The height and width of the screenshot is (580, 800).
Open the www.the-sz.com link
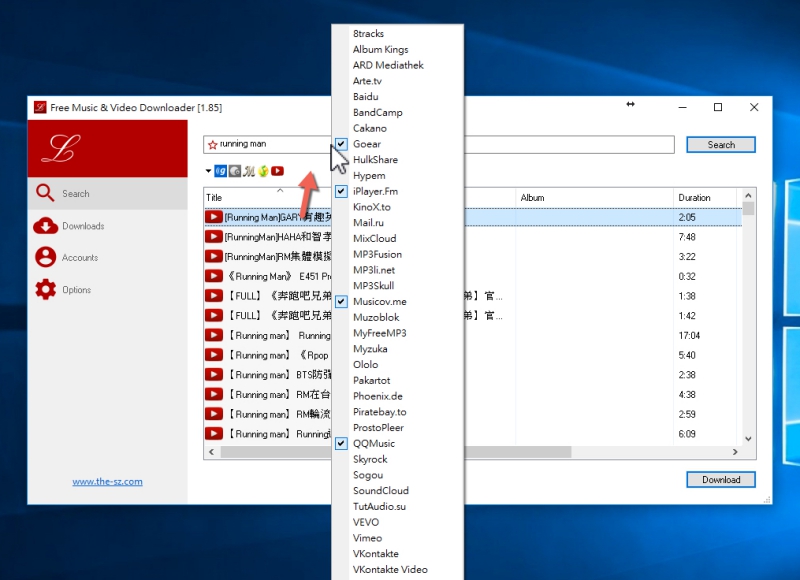click(107, 481)
